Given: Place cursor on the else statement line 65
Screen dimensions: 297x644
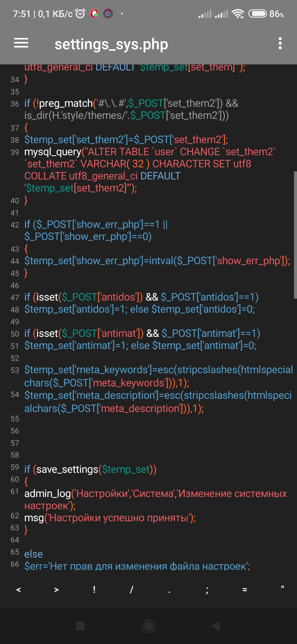Looking at the screenshot, I should point(34,554).
